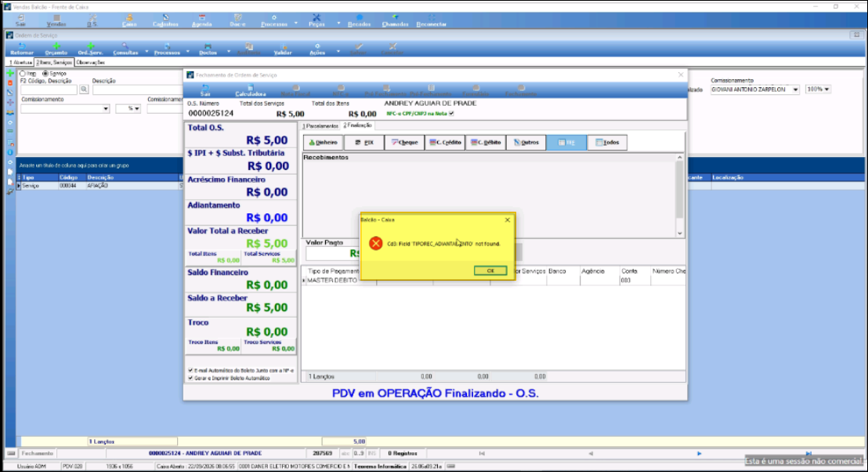This screenshot has height=472, width=868.
Task: Close the Balcão - Caixa error dialog
Action: click(508, 220)
